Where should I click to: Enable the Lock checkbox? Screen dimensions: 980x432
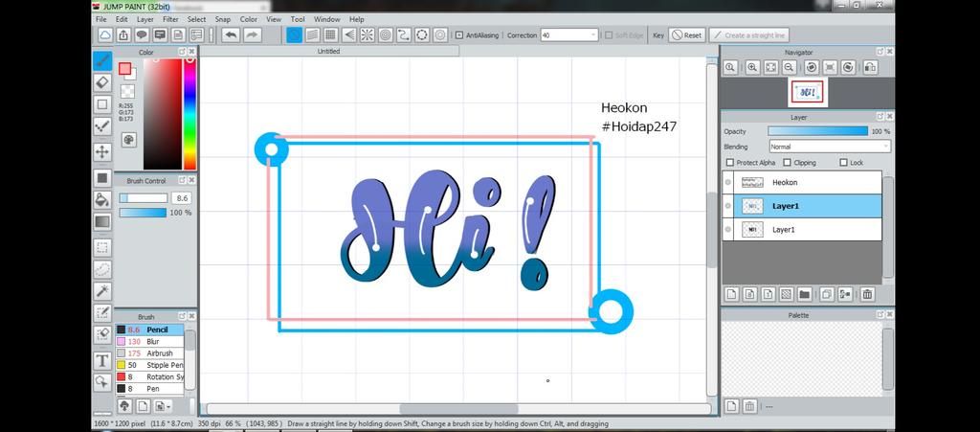[844, 163]
